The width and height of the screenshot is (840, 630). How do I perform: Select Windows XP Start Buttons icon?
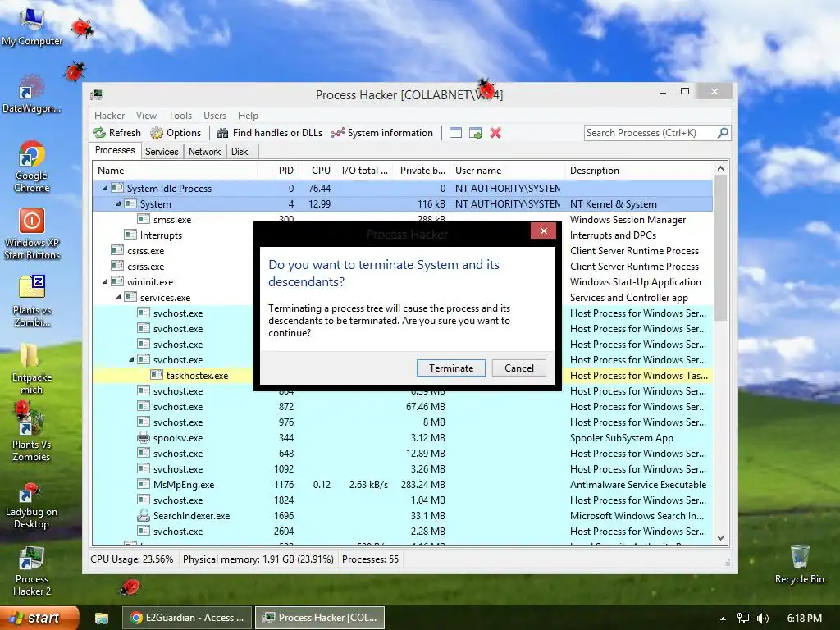[x=32, y=234]
